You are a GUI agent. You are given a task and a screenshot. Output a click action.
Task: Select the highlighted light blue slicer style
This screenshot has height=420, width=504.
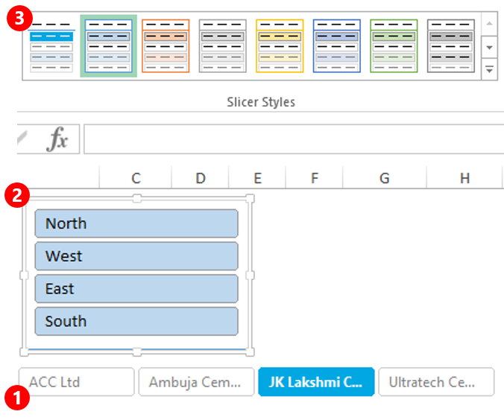(x=109, y=46)
